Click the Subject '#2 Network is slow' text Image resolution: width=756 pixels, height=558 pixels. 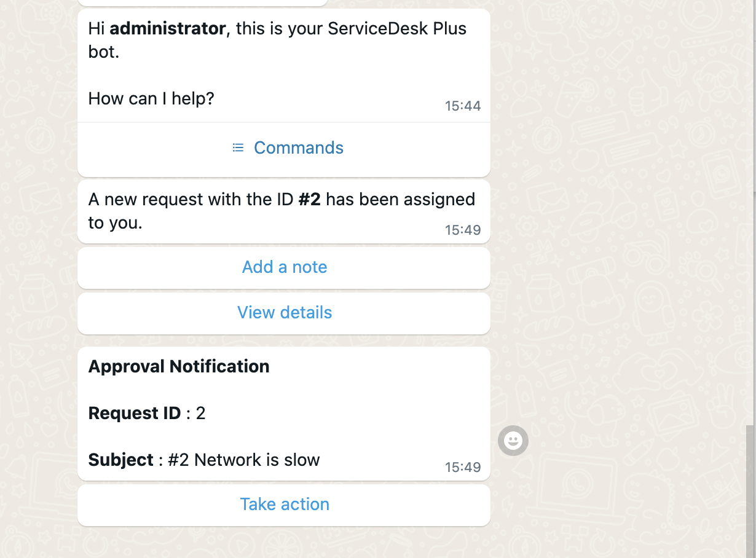tap(244, 460)
